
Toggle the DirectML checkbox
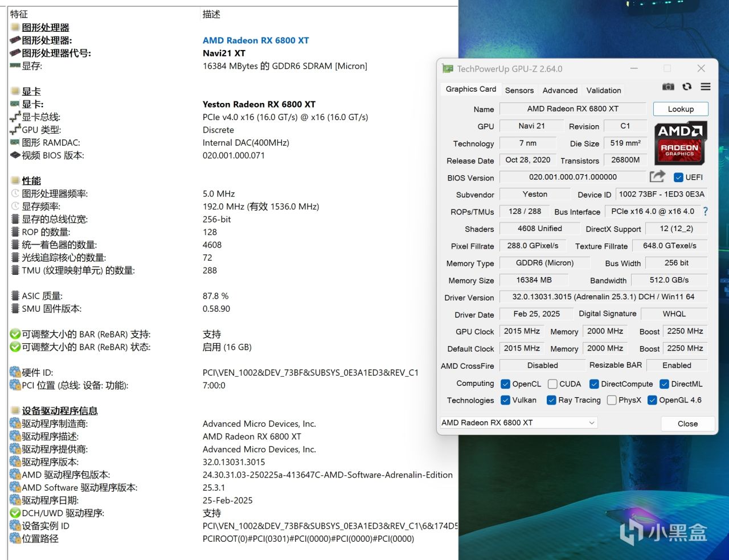pyautogui.click(x=664, y=384)
